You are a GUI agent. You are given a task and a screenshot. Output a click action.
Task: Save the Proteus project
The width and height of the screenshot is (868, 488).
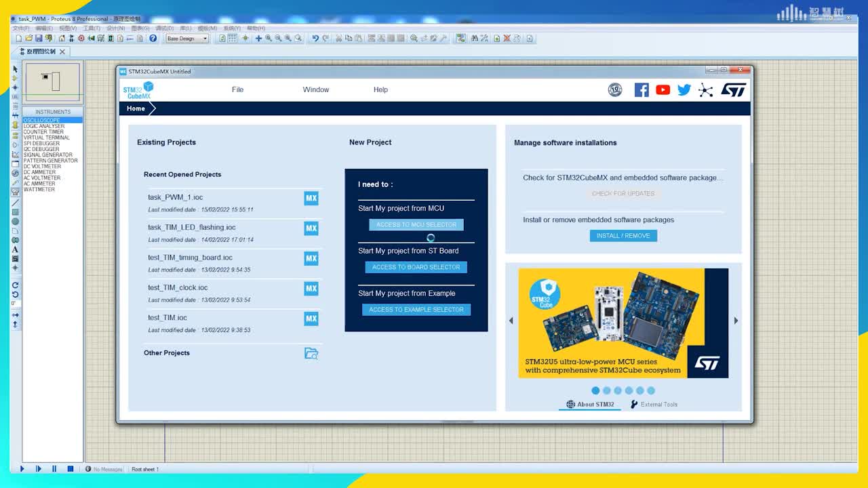coord(38,39)
